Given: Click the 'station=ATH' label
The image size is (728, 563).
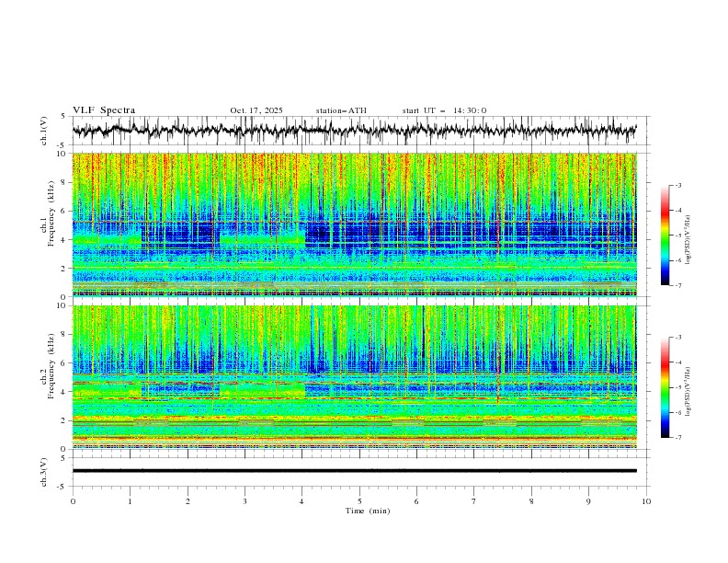Looking at the screenshot, I should (341, 110).
